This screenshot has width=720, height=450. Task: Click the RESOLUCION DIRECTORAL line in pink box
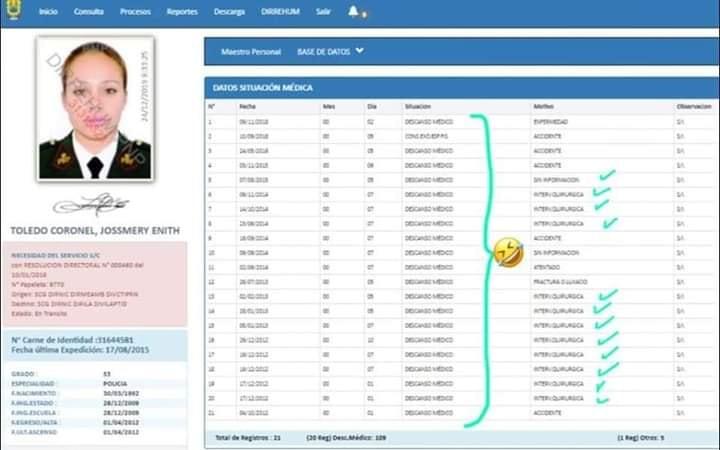(77, 265)
